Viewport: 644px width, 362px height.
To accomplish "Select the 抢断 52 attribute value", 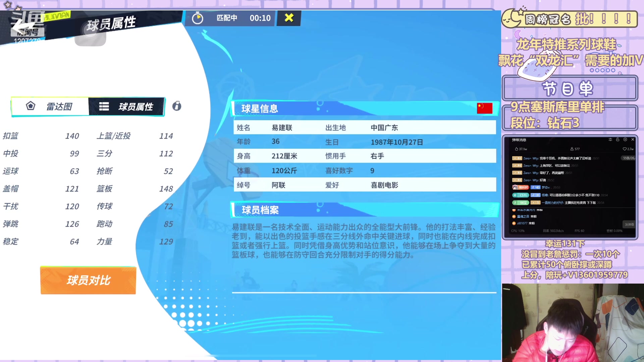I will pyautogui.click(x=168, y=171).
